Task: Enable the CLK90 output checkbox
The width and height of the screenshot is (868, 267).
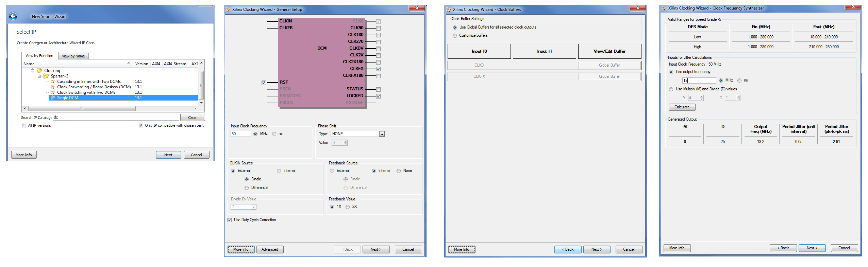Action: (379, 28)
